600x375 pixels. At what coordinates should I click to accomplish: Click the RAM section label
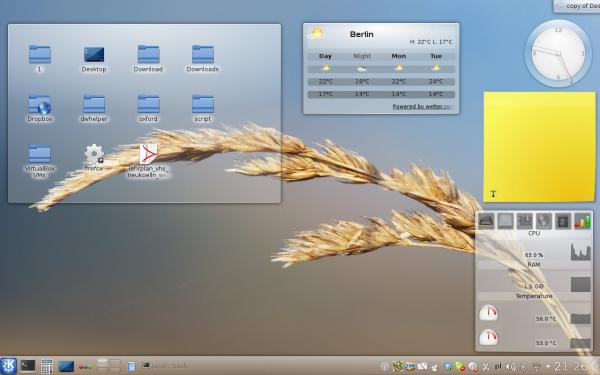[534, 264]
